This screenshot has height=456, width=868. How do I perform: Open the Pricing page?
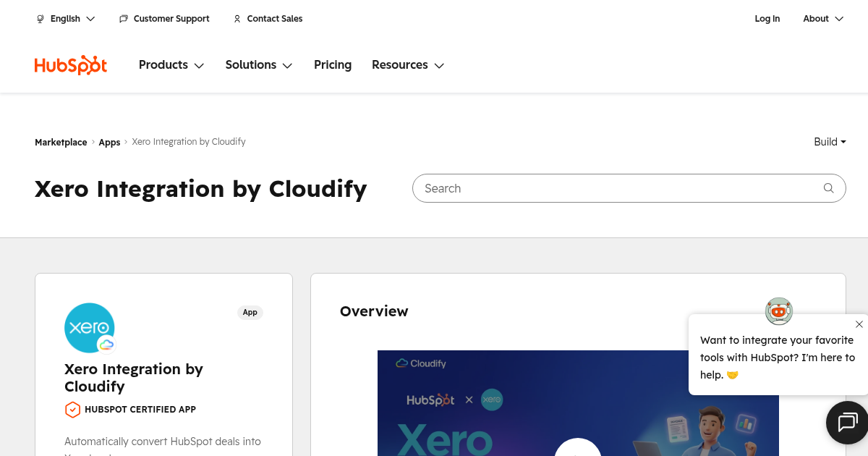point(333,65)
